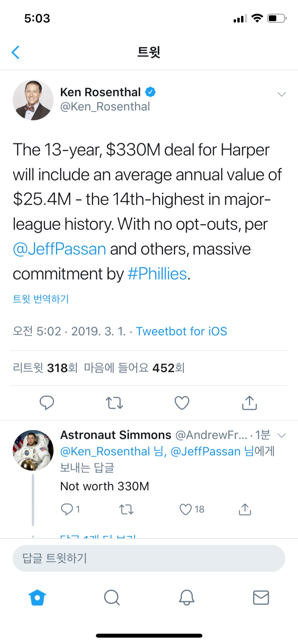Share the main tweet
The height and width of the screenshot is (644, 298).
pyautogui.click(x=249, y=403)
